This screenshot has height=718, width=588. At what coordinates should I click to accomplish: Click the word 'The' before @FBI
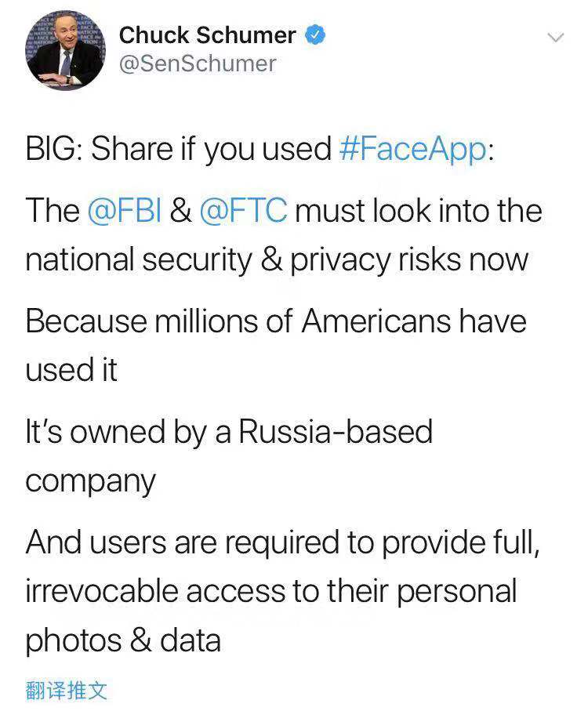[52, 211]
